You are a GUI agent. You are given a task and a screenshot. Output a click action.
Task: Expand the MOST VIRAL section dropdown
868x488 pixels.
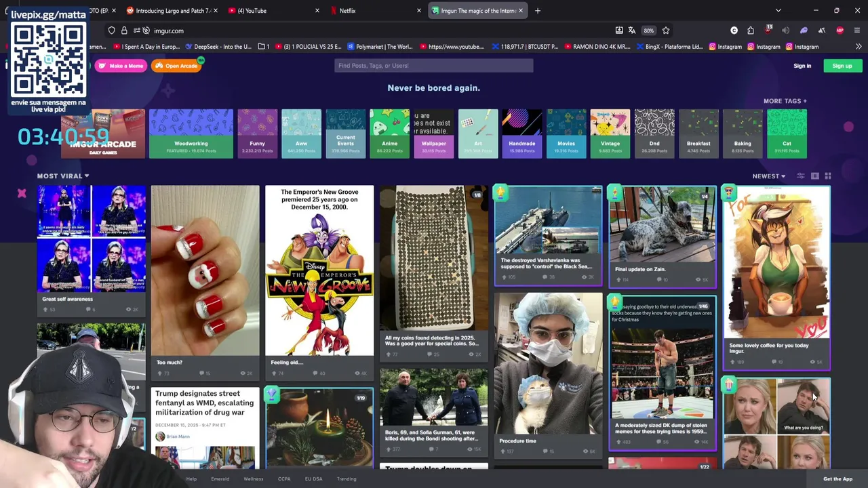tap(63, 176)
